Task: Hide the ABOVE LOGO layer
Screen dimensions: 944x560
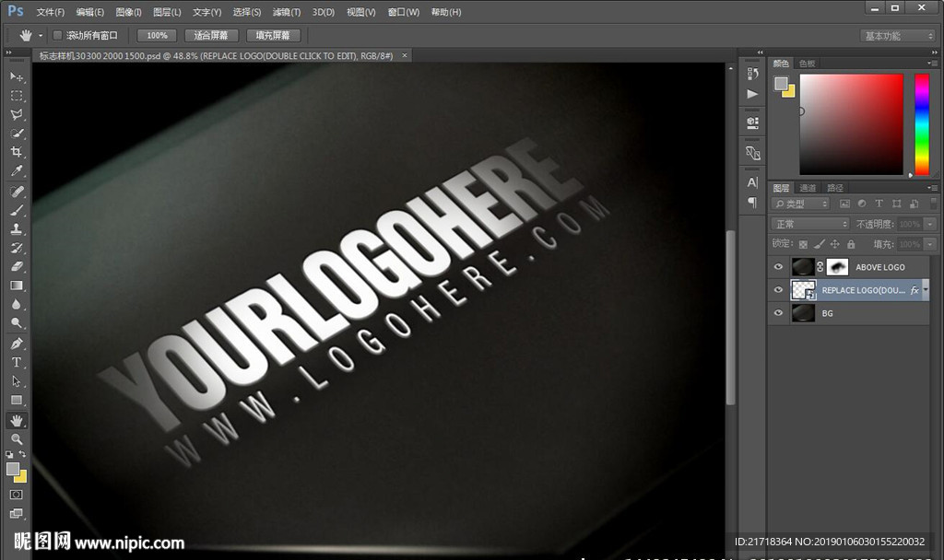Action: 779,267
